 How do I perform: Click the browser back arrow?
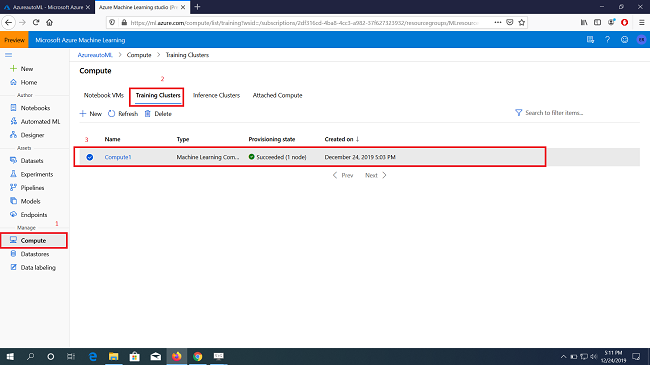pyautogui.click(x=9, y=22)
